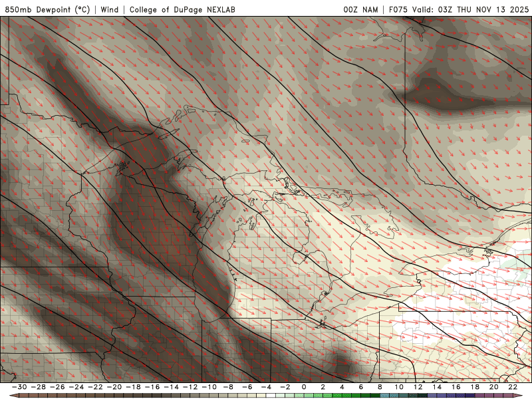
Task: Click the -8 label on the color scale
Action: 228,387
